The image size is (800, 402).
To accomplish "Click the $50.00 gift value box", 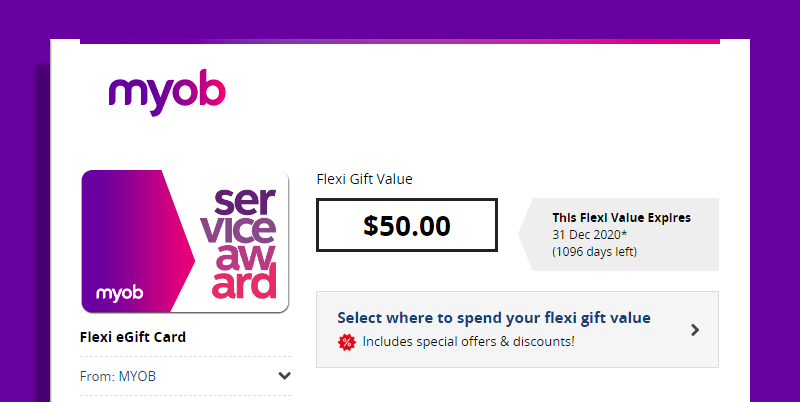I will [x=406, y=225].
